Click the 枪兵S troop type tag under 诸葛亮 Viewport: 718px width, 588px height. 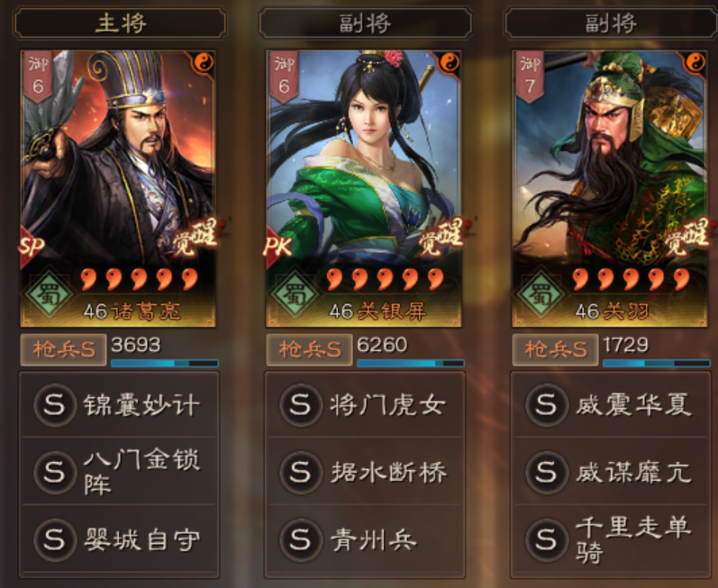pyautogui.click(x=64, y=350)
